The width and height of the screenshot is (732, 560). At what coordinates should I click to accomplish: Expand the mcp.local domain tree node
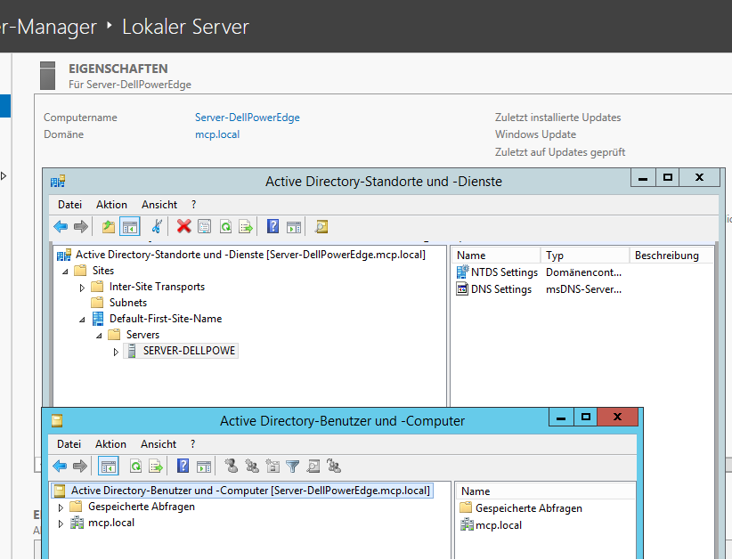tap(61, 523)
